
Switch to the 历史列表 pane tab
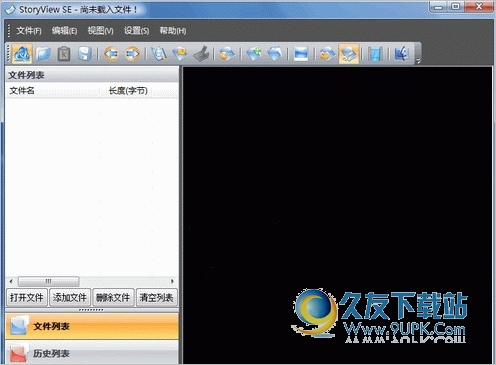92,353
